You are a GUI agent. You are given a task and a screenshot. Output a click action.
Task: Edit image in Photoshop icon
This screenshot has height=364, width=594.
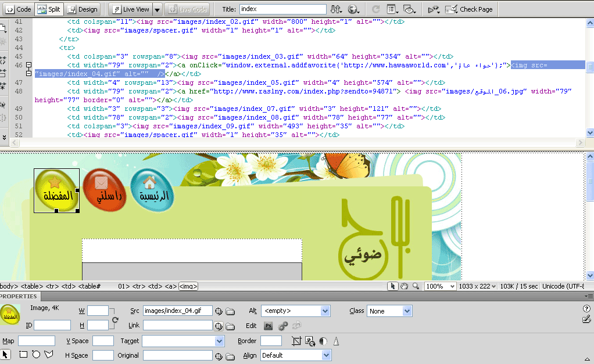point(269,326)
